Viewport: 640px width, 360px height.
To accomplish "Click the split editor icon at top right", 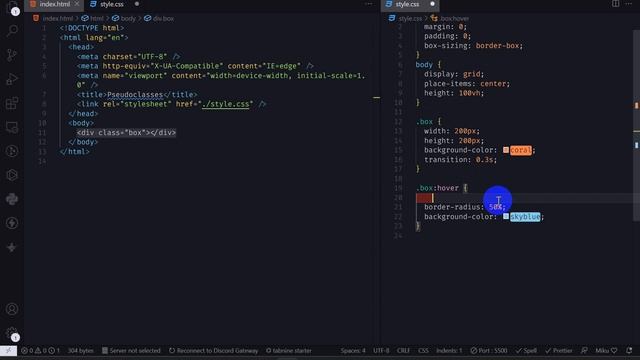I will [615, 4].
